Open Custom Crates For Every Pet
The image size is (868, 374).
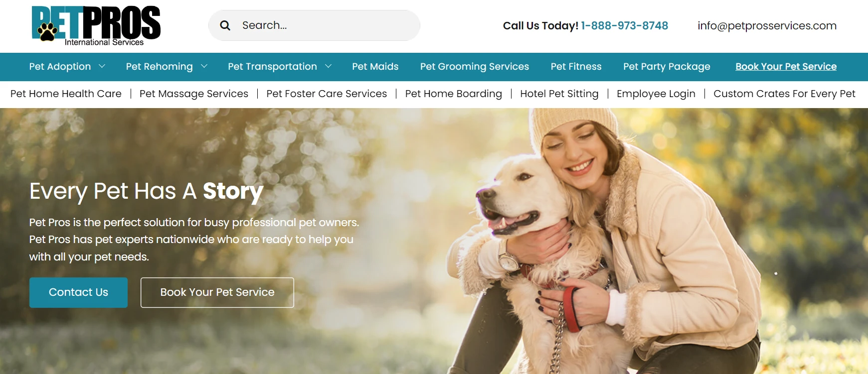pyautogui.click(x=784, y=94)
